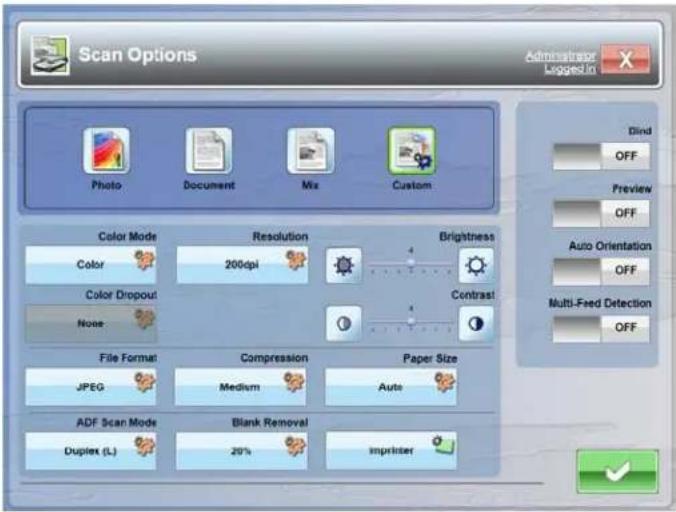This screenshot has width=676, height=512.
Task: Open the Color Dropout selector showing None
Action: [91, 324]
